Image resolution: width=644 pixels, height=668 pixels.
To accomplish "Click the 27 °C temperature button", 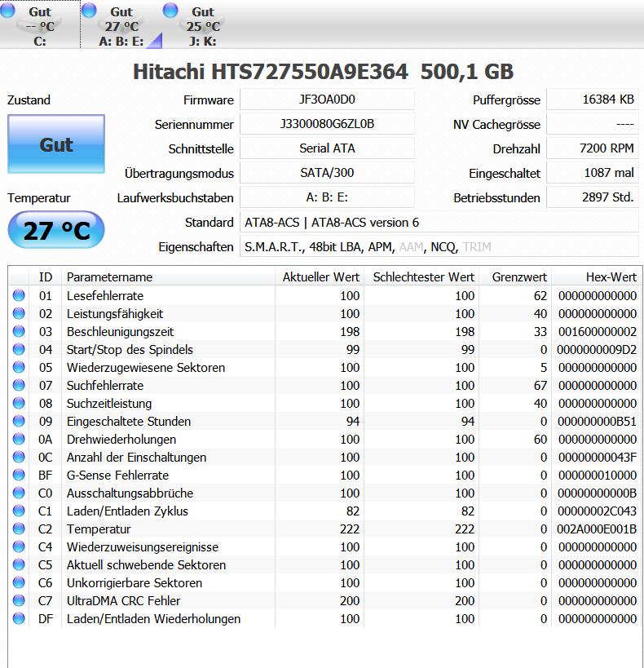I will coord(56,230).
